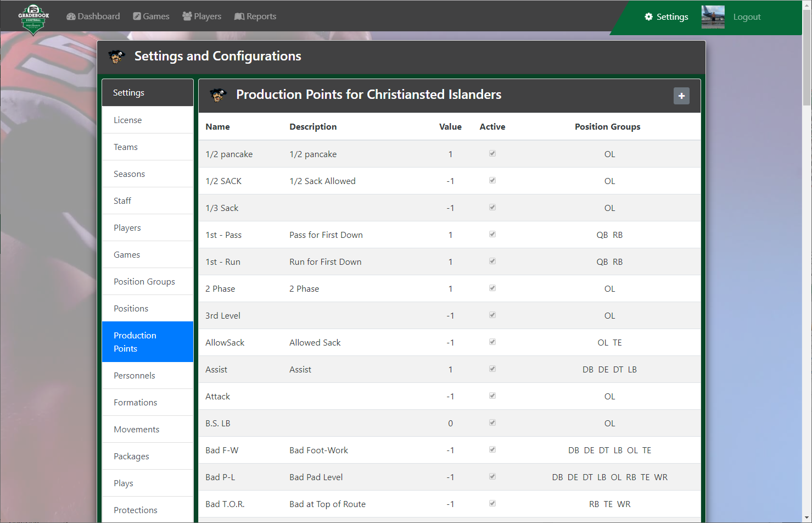Viewport: 812px width, 523px height.
Task: Toggle the Active checkbox for 1/2 pancake
Action: (x=492, y=154)
